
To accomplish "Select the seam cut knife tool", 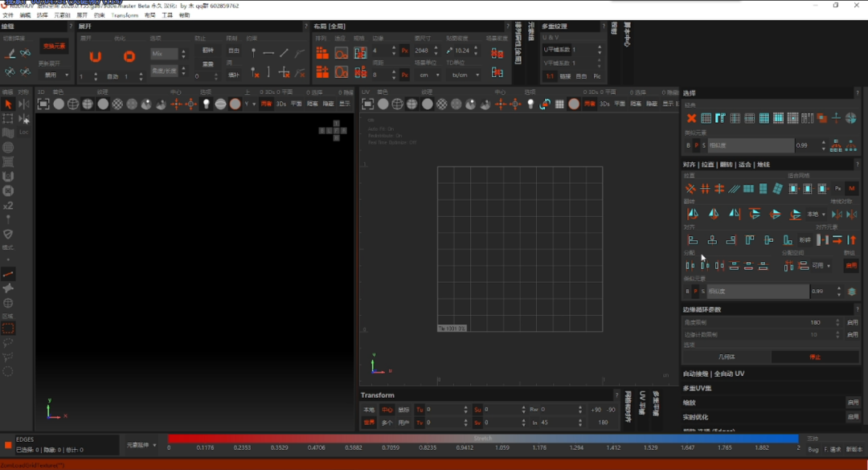I will point(10,54).
